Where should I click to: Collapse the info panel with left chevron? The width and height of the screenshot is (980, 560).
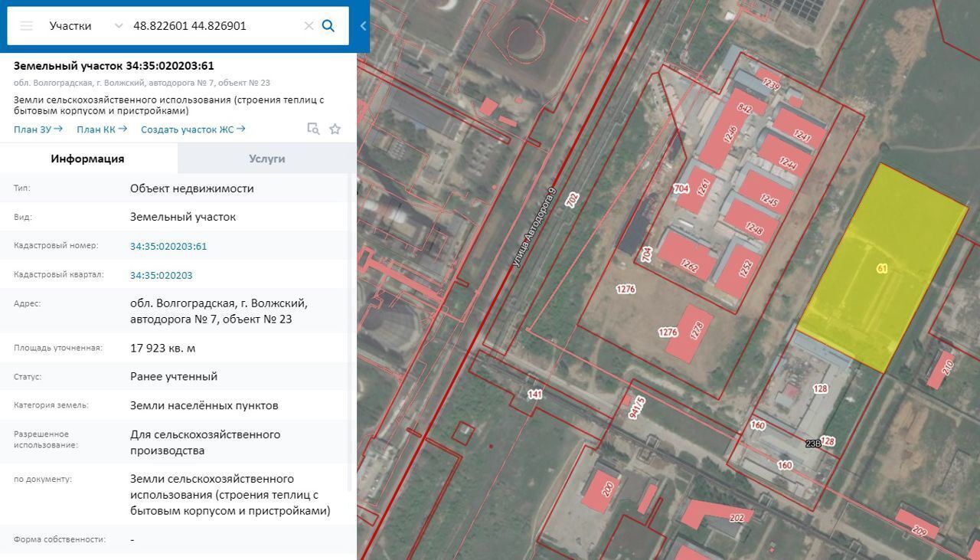[363, 26]
